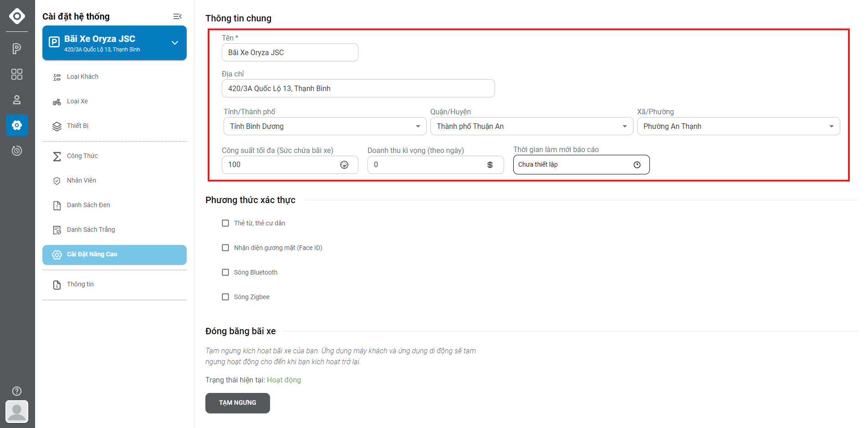Open the parking P icon in the rail
Image resolution: width=868 pixels, height=428 pixels.
click(x=17, y=49)
